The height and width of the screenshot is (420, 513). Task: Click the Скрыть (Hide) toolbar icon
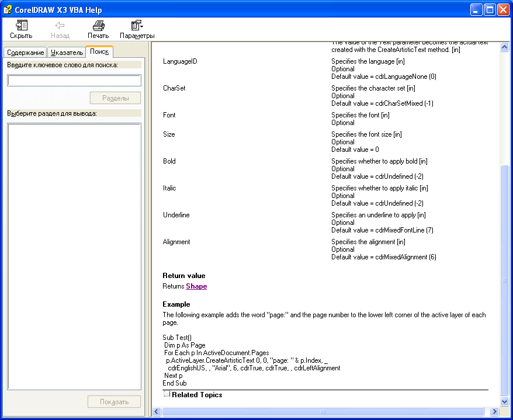22,25
